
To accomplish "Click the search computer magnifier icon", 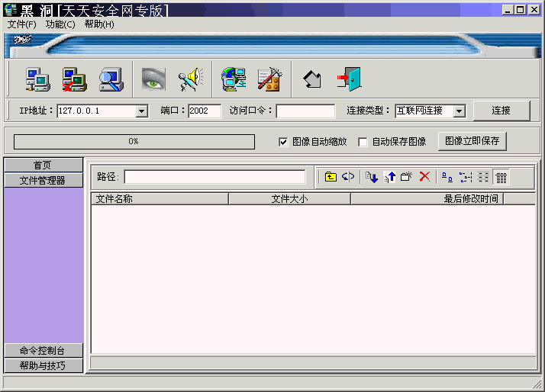I will click(x=111, y=79).
